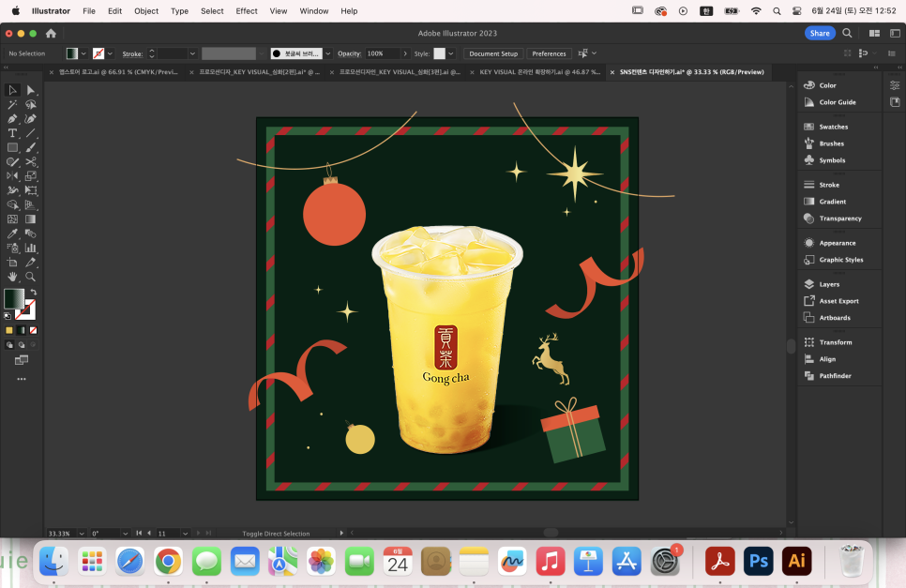This screenshot has height=588, width=906.
Task: Select the Magic Wand tool
Action: coord(12,104)
